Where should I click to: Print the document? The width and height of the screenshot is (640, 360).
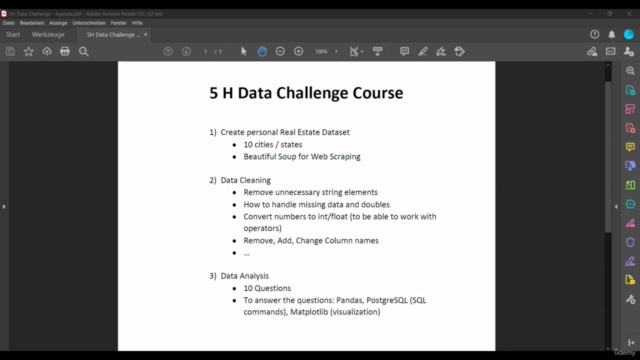[65, 51]
